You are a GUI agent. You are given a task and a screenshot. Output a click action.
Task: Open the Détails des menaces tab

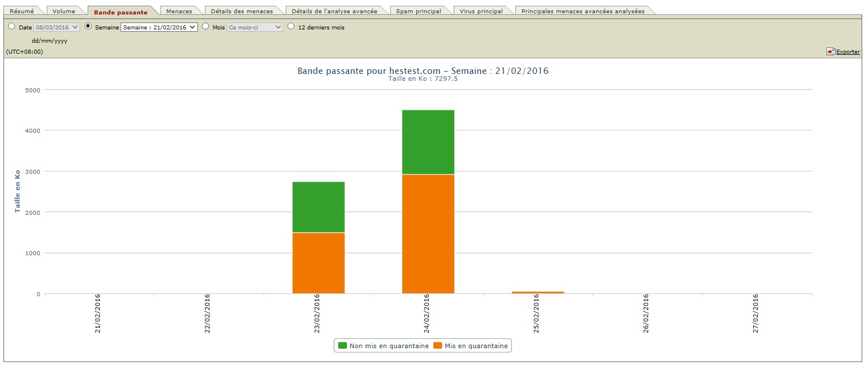[x=241, y=11]
